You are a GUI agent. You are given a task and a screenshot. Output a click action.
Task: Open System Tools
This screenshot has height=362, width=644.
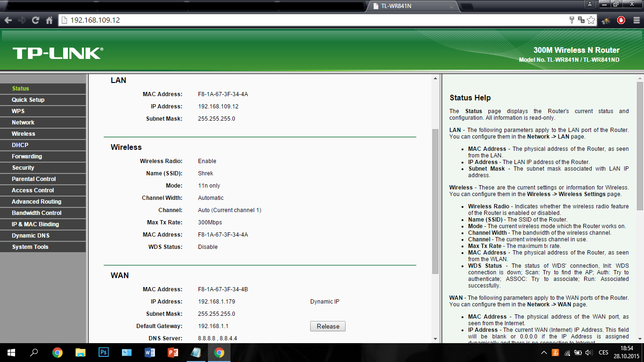tap(43, 247)
